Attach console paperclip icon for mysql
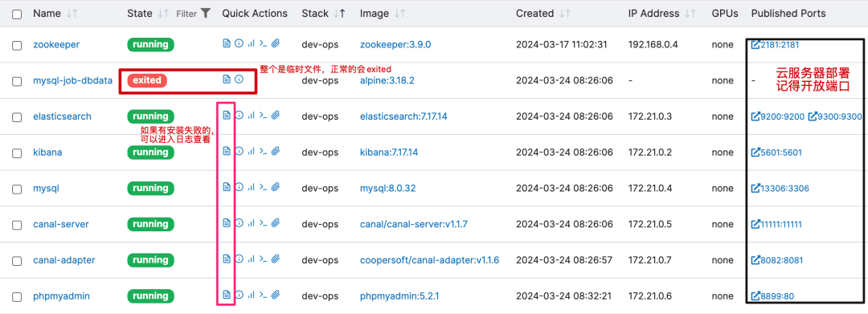Screen dimensions: 868x314 [x=276, y=187]
